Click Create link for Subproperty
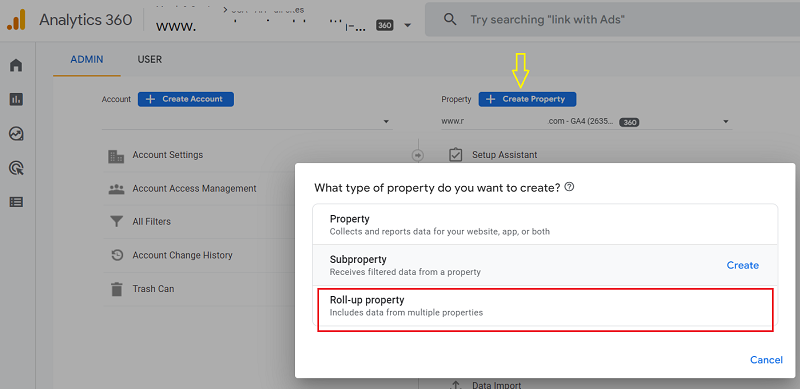Image resolution: width=800 pixels, height=389 pixels. click(742, 265)
